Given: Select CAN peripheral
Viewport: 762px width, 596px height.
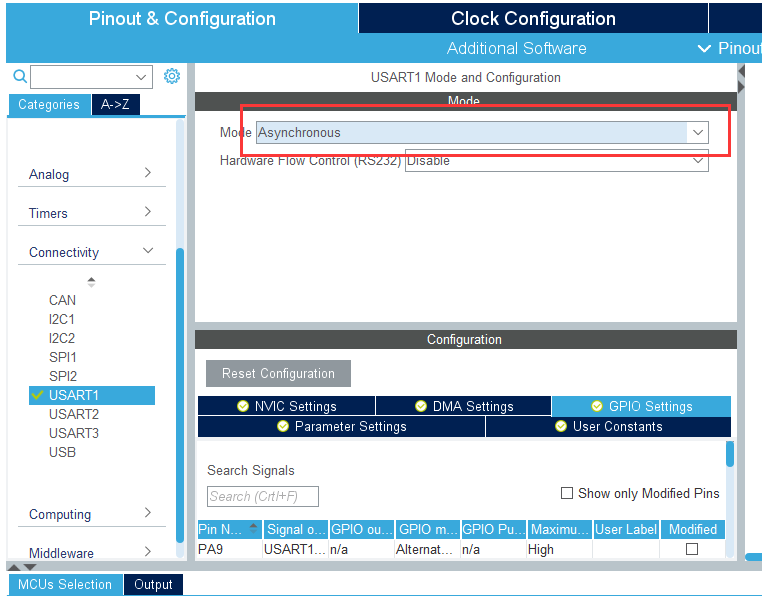Looking at the screenshot, I should pos(62,300).
